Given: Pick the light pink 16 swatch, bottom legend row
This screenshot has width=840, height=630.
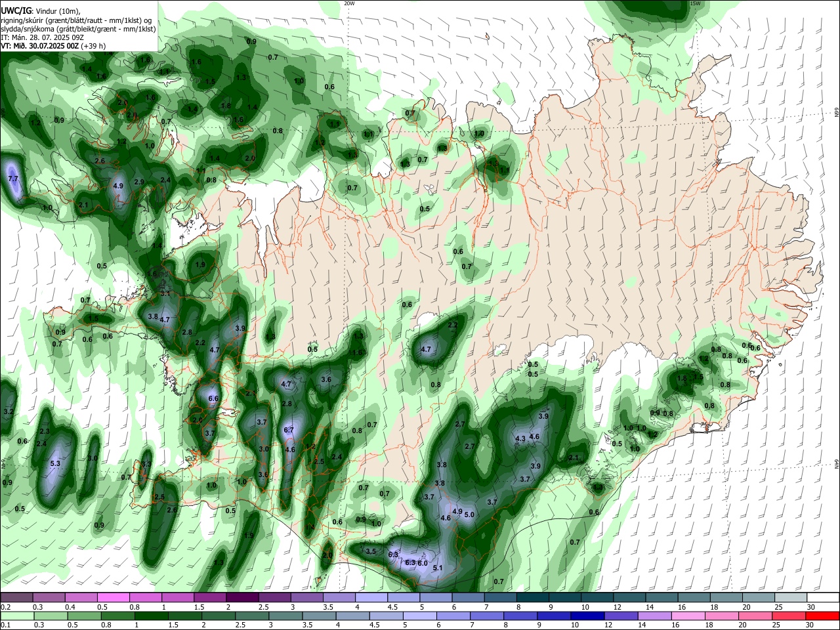Looking at the screenshot, I should (x=688, y=616).
